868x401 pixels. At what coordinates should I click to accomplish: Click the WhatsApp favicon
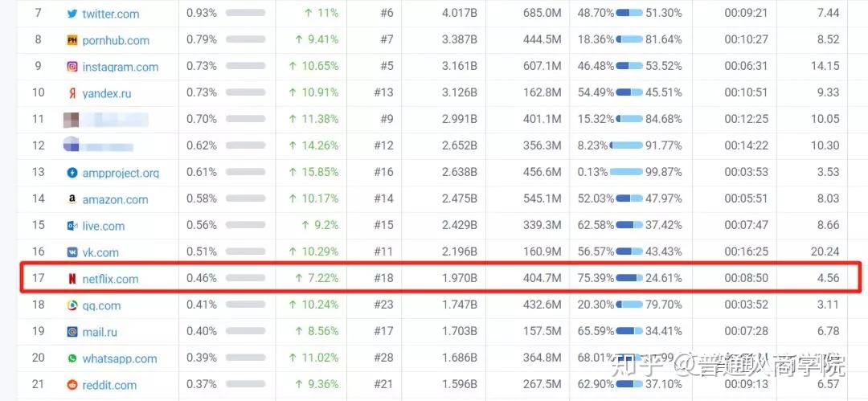click(72, 359)
